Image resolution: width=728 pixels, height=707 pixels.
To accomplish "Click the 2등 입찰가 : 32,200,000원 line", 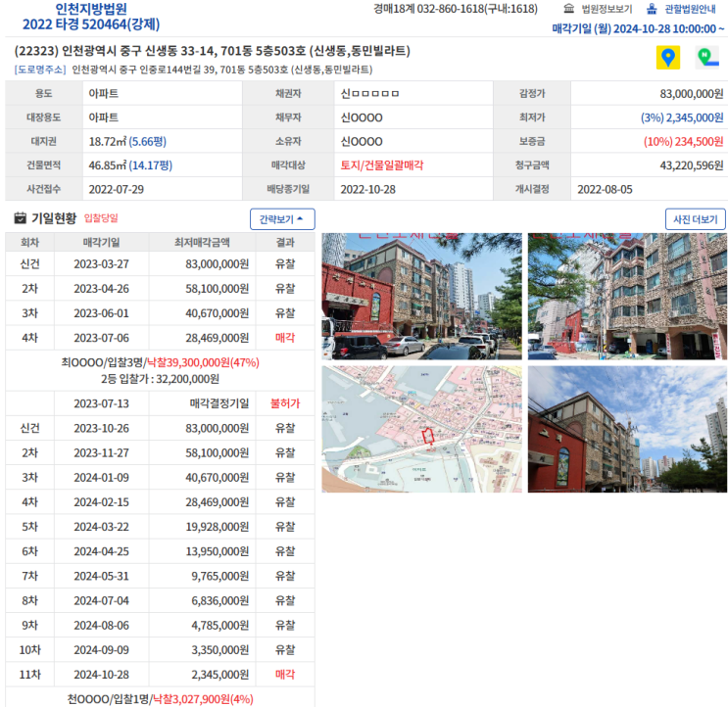I will 160,379.
